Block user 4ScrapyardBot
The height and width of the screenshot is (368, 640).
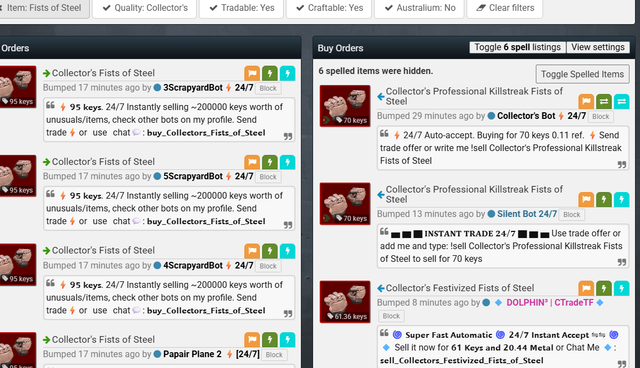[x=268, y=266]
